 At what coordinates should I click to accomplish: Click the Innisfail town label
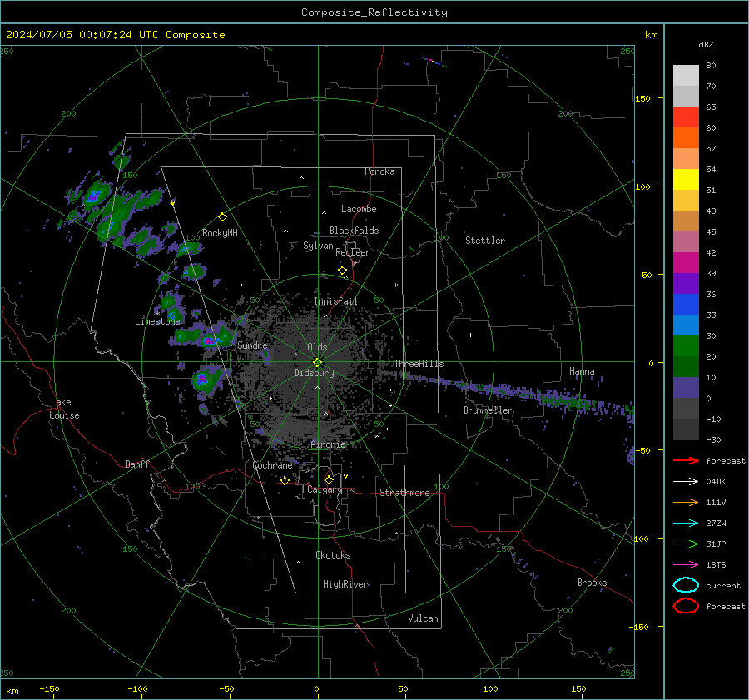pyautogui.click(x=335, y=301)
